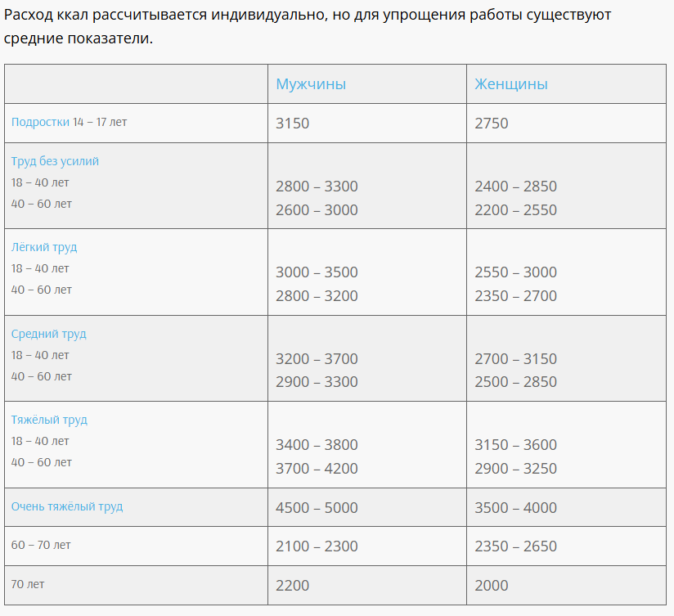This screenshot has width=674, height=616.
Task: Open the Средний труд link
Action: tap(48, 334)
